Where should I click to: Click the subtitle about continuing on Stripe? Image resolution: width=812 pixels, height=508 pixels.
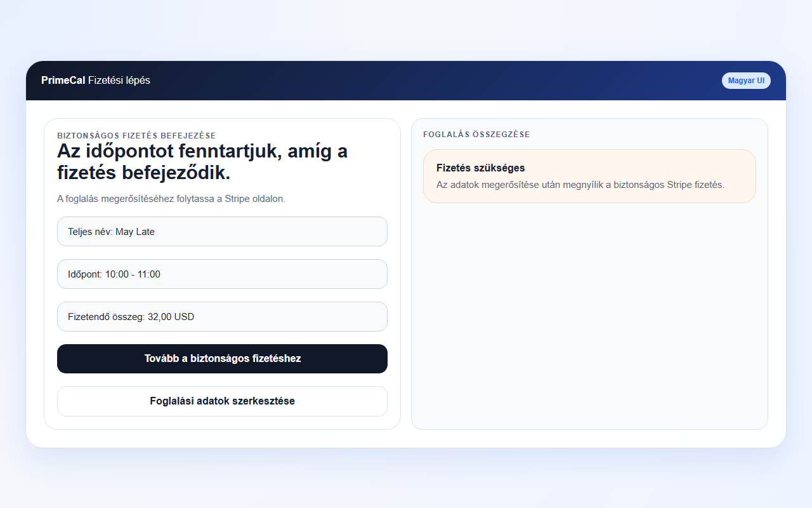[x=171, y=199]
